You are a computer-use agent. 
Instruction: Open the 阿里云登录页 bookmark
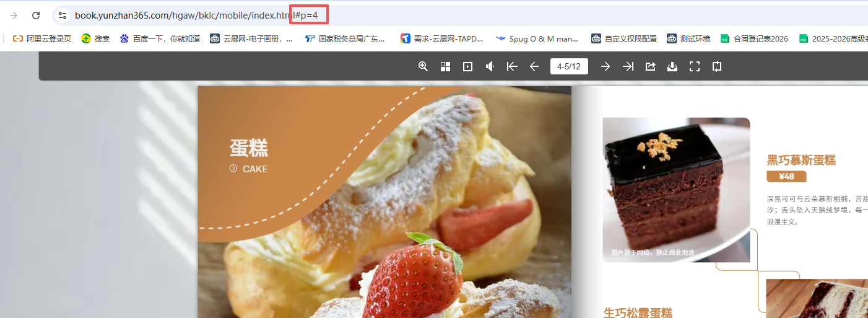point(42,38)
